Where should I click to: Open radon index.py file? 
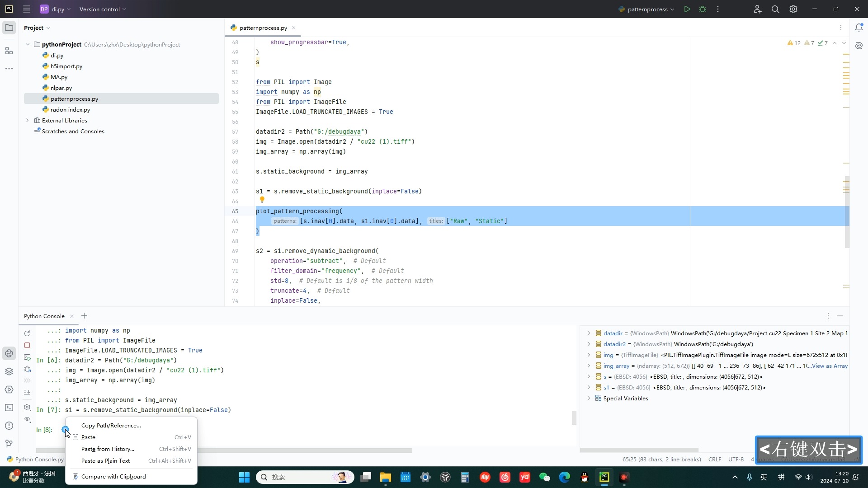click(x=70, y=109)
